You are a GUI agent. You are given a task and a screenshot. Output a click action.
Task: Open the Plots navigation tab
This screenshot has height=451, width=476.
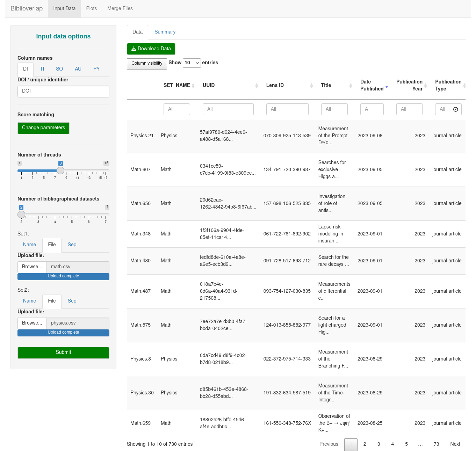point(91,9)
